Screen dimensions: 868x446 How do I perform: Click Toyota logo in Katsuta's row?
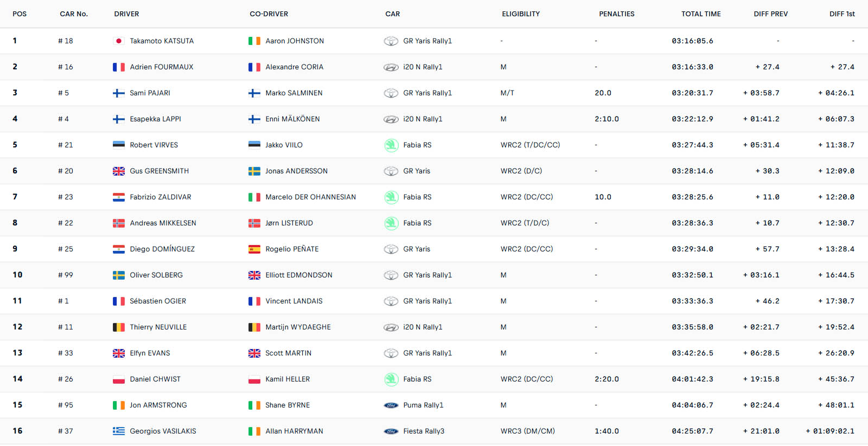point(391,41)
